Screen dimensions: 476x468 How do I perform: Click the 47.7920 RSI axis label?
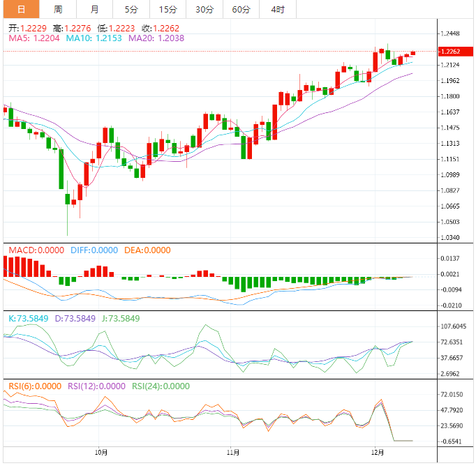(452, 410)
